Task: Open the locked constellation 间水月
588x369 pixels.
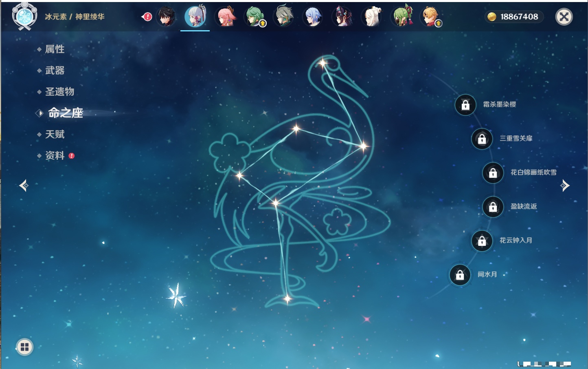Action: coord(460,275)
